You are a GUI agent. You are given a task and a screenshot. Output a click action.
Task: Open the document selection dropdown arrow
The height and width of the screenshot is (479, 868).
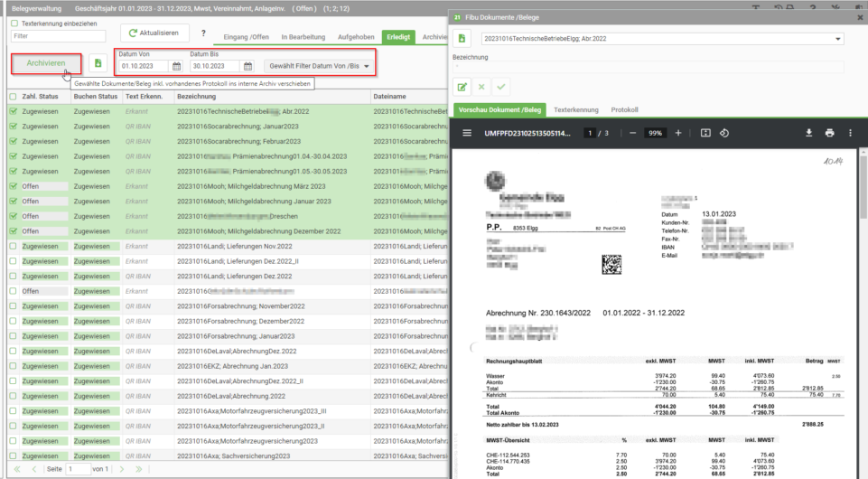pos(837,39)
